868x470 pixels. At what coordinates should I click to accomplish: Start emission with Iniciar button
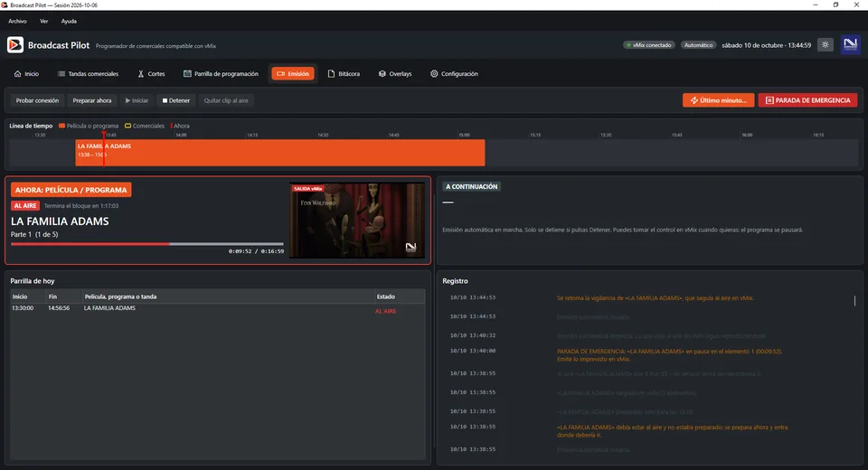coord(137,100)
